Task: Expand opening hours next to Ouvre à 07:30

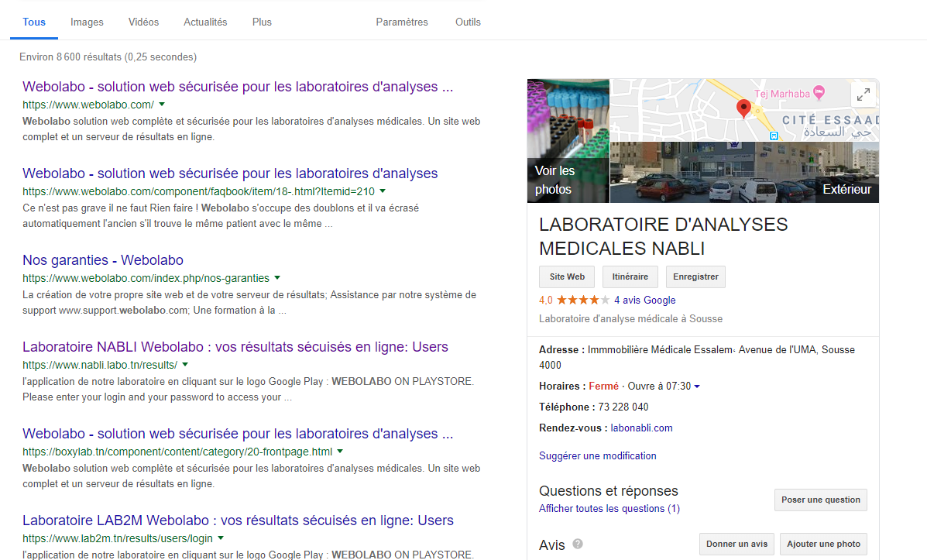Action: [x=697, y=387]
